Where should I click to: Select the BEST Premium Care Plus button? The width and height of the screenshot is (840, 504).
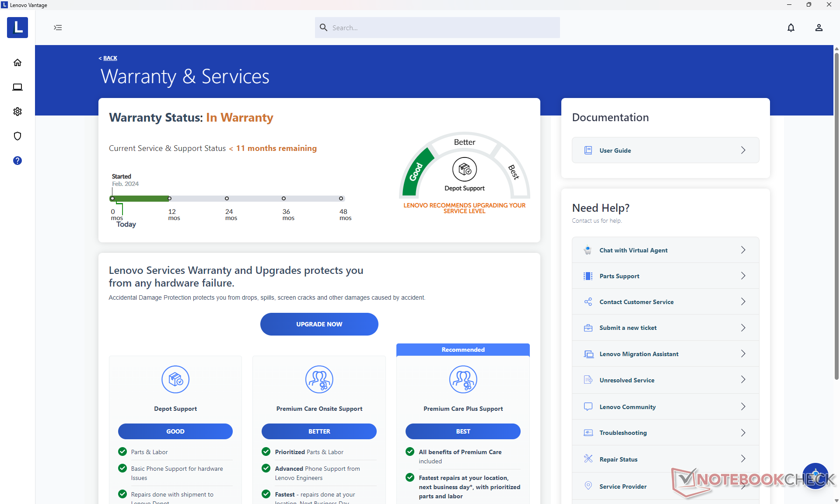tap(463, 431)
